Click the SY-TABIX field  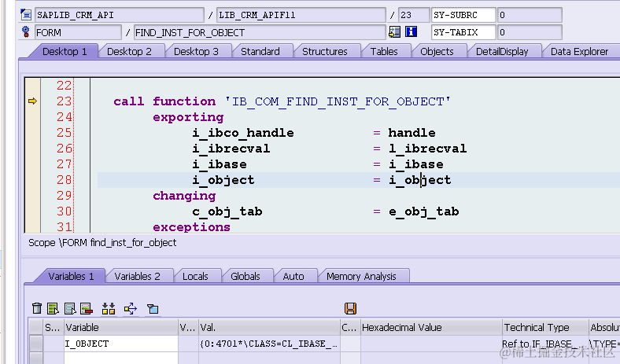(x=463, y=32)
